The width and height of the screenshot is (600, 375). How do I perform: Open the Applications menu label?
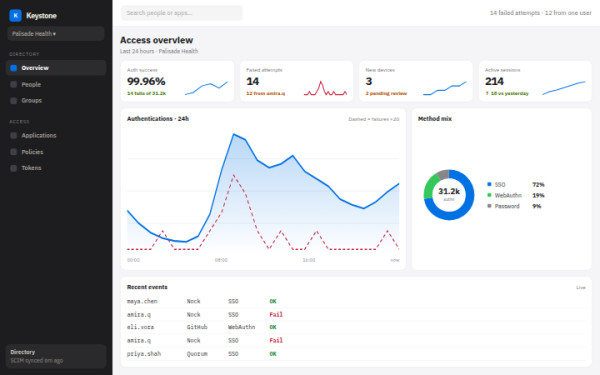coord(39,135)
